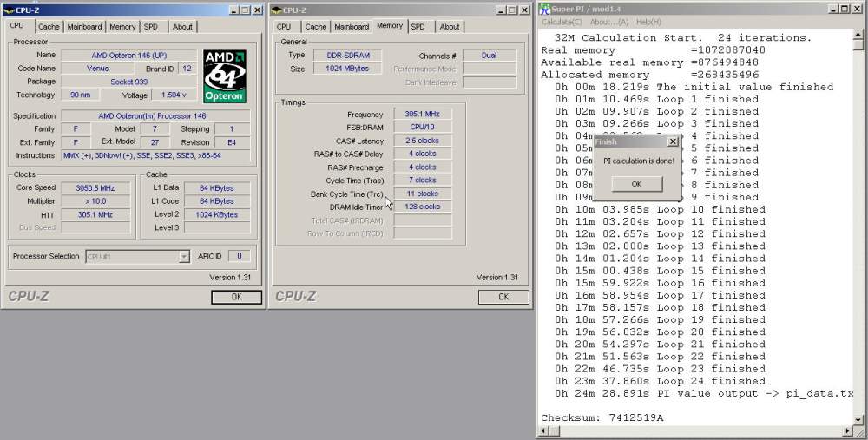Viewport: 868px width, 440px height.
Task: Click the Cycle Time (Tras) value '7 clocks'
Action: (x=423, y=181)
